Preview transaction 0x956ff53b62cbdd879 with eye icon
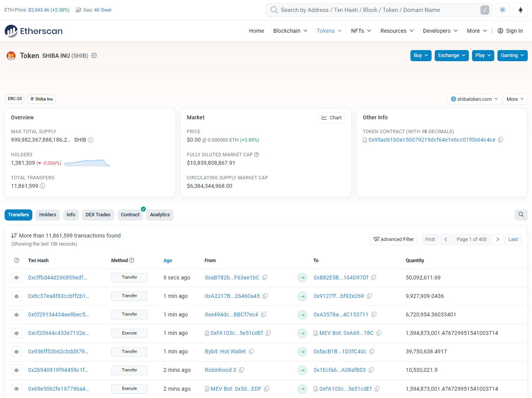The image size is (532, 398). pyautogui.click(x=17, y=352)
